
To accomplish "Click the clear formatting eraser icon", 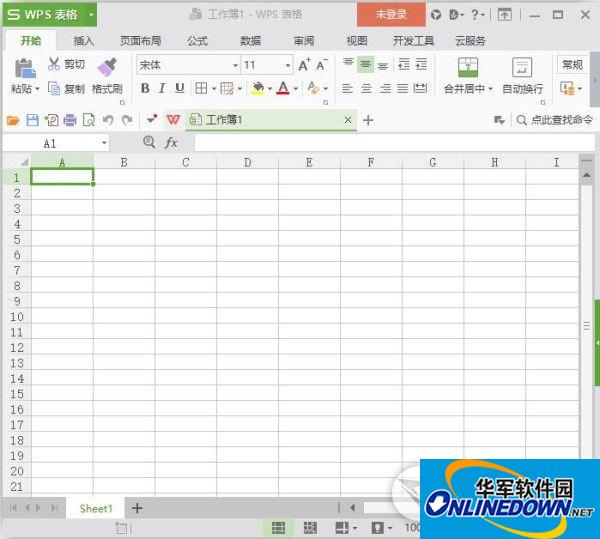I will (x=313, y=88).
